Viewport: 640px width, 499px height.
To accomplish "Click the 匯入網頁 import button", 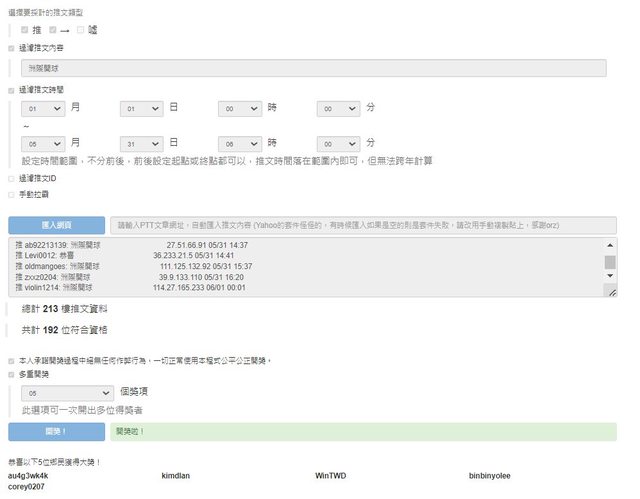I will (55, 225).
